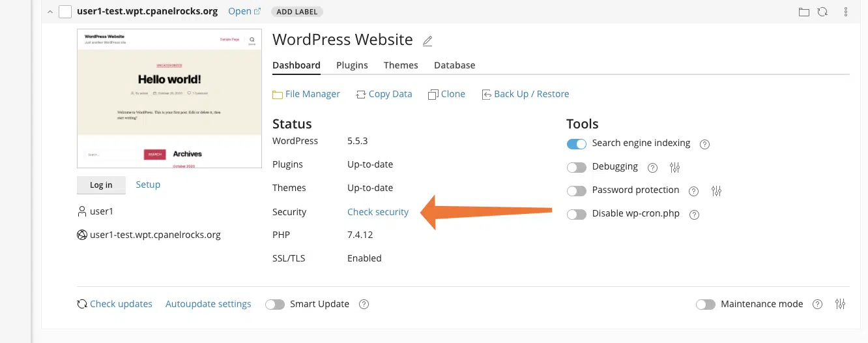Open the site via the Open link
Image resolution: width=868 pixels, height=343 pixels.
click(x=244, y=12)
